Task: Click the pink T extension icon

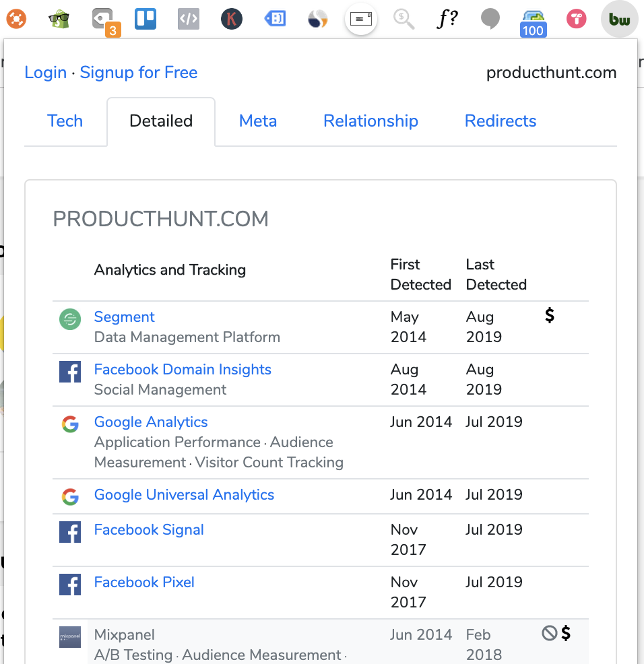Action: pyautogui.click(x=577, y=19)
